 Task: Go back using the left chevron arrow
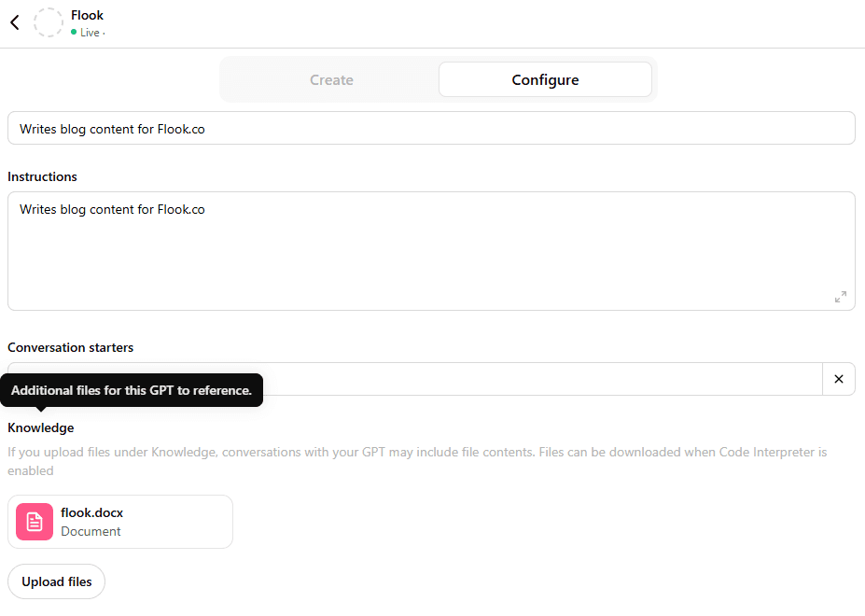(15, 22)
